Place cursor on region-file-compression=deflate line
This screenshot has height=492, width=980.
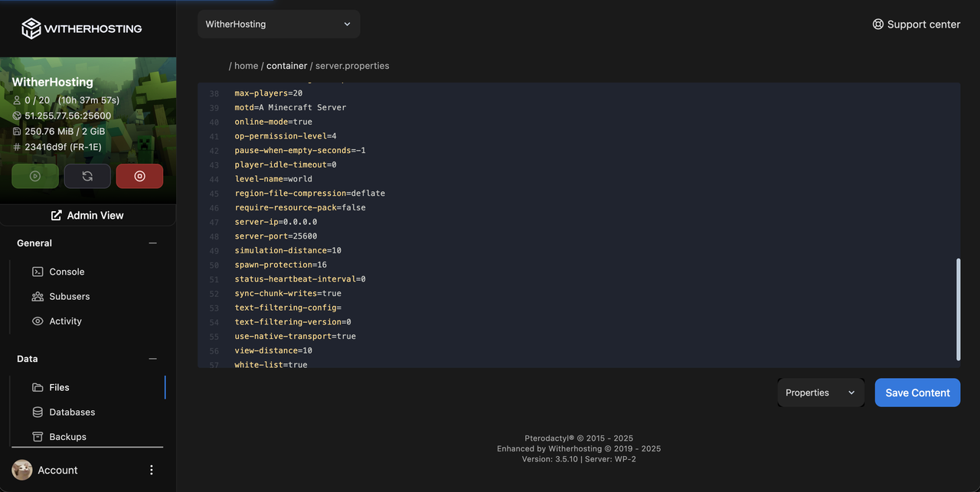coord(310,193)
